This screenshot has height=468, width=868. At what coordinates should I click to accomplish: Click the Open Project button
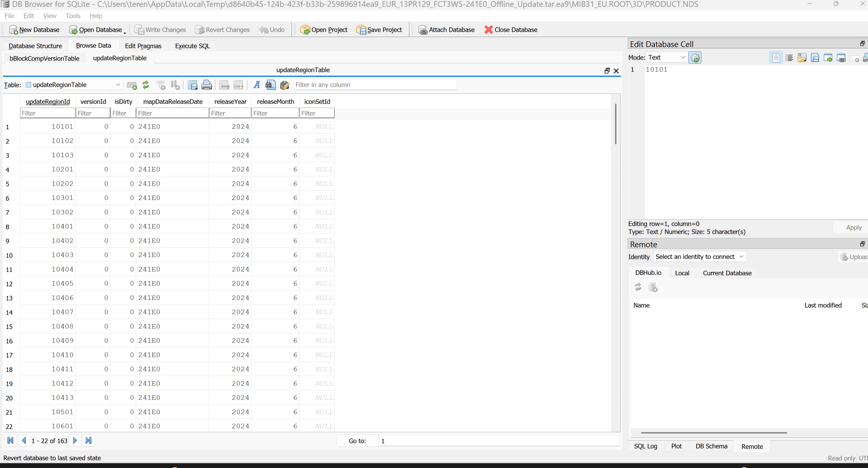pyautogui.click(x=324, y=30)
